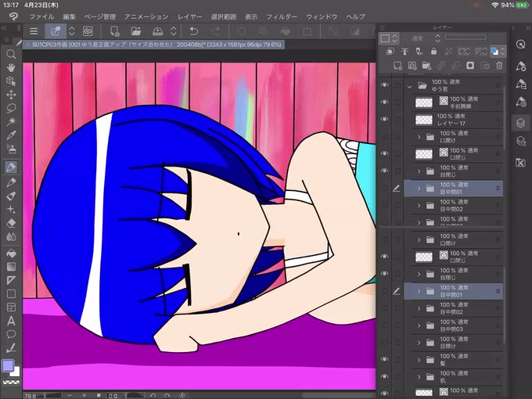
Task: Select the Pencil tool
Action: (x=11, y=182)
